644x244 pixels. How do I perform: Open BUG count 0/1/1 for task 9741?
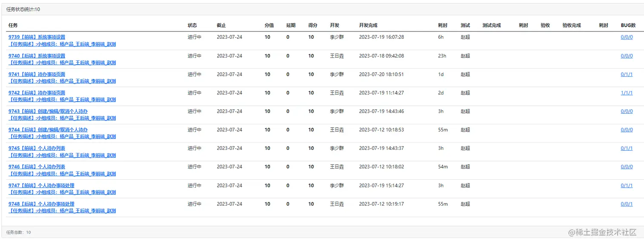pyautogui.click(x=627, y=74)
